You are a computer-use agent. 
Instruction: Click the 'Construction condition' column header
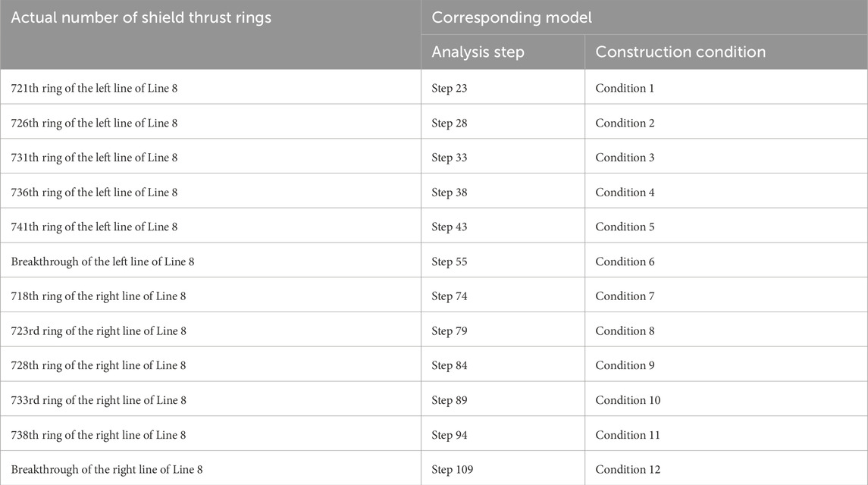point(726,52)
